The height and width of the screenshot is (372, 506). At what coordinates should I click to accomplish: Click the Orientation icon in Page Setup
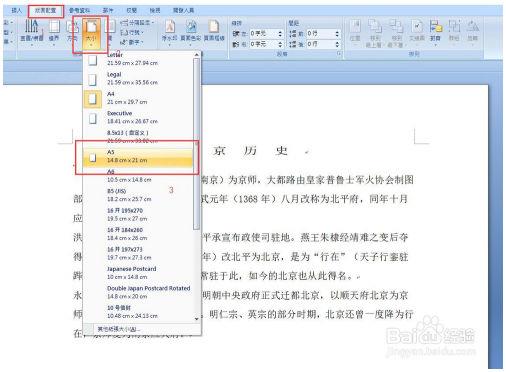tap(71, 32)
